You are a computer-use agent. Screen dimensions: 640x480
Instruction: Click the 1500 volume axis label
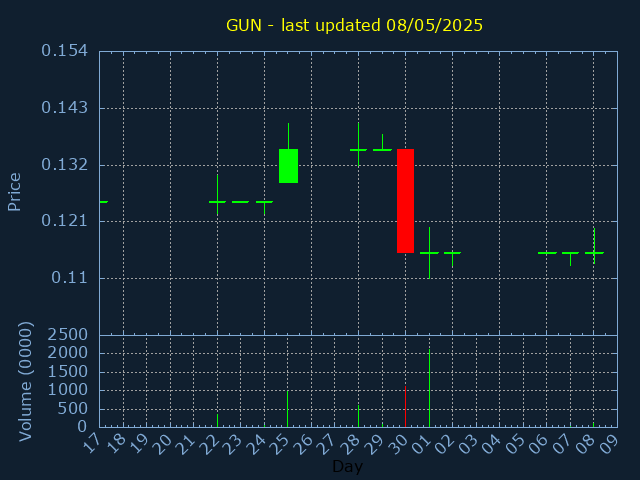(68, 372)
